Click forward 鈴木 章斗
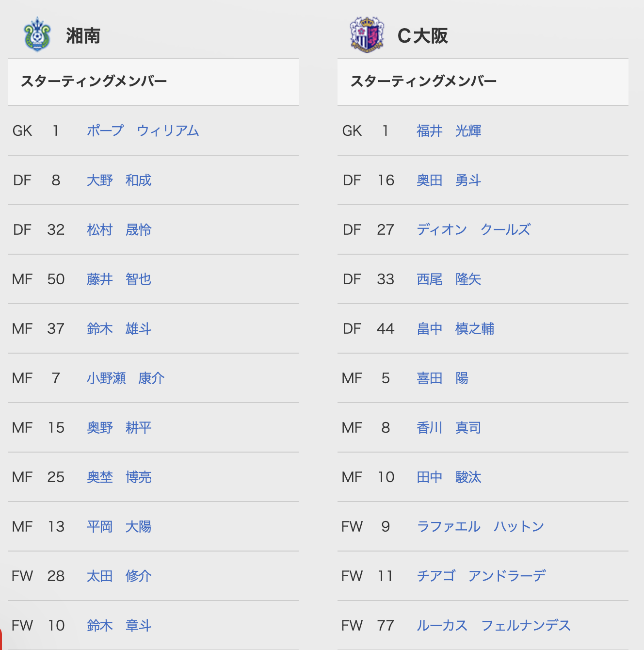This screenshot has width=644, height=650. [x=119, y=625]
